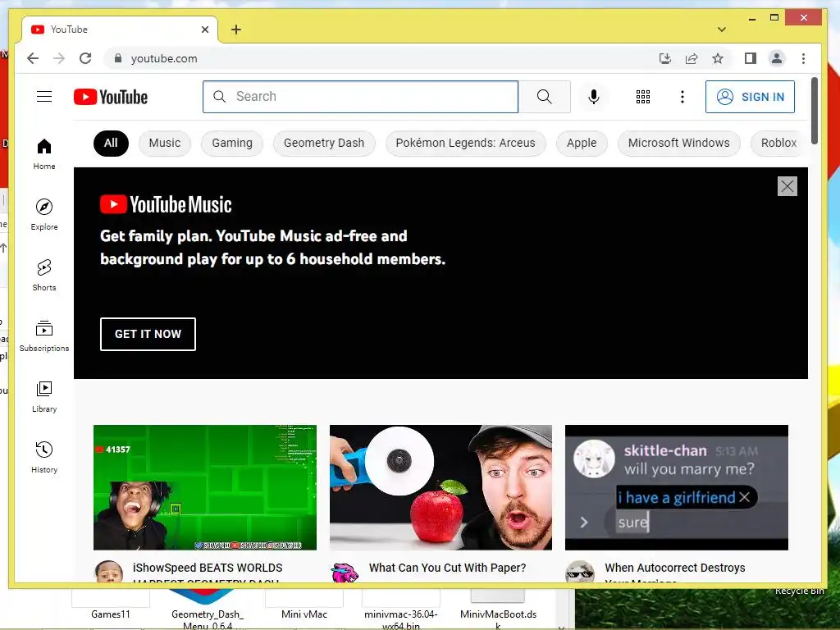This screenshot has width=840, height=630.
Task: Expand the tab search chevron
Action: (722, 30)
